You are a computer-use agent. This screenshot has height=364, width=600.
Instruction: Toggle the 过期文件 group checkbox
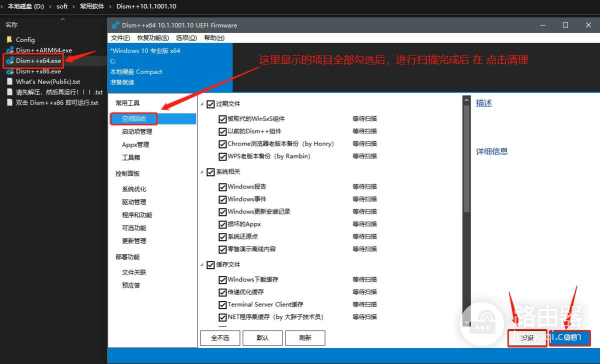pyautogui.click(x=210, y=104)
